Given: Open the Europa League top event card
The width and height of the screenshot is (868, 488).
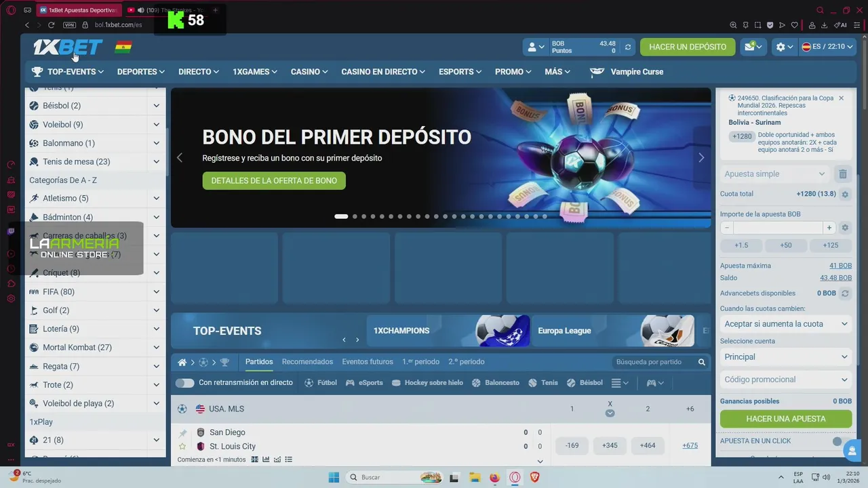Looking at the screenshot, I should click(x=613, y=331).
